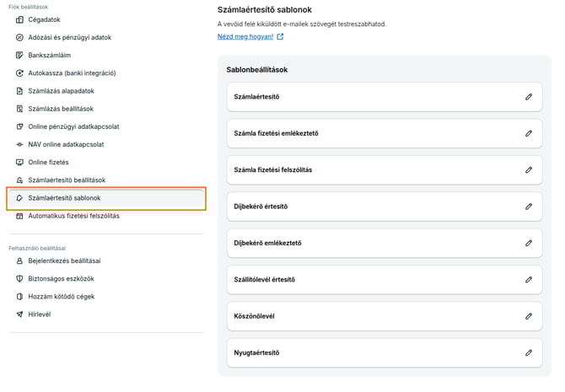The image size is (565, 392).
Task: Open Automatikus fizetési felszólítás settings
Action: click(73, 216)
